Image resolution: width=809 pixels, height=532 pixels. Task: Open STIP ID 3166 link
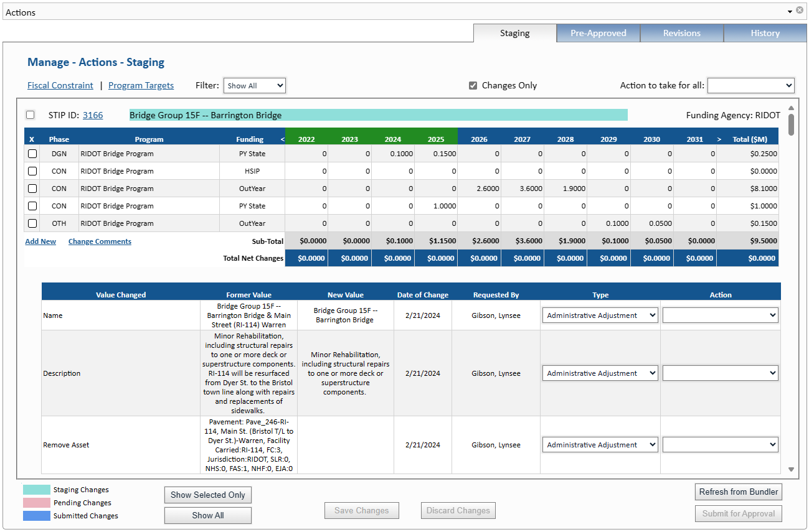tap(93, 115)
